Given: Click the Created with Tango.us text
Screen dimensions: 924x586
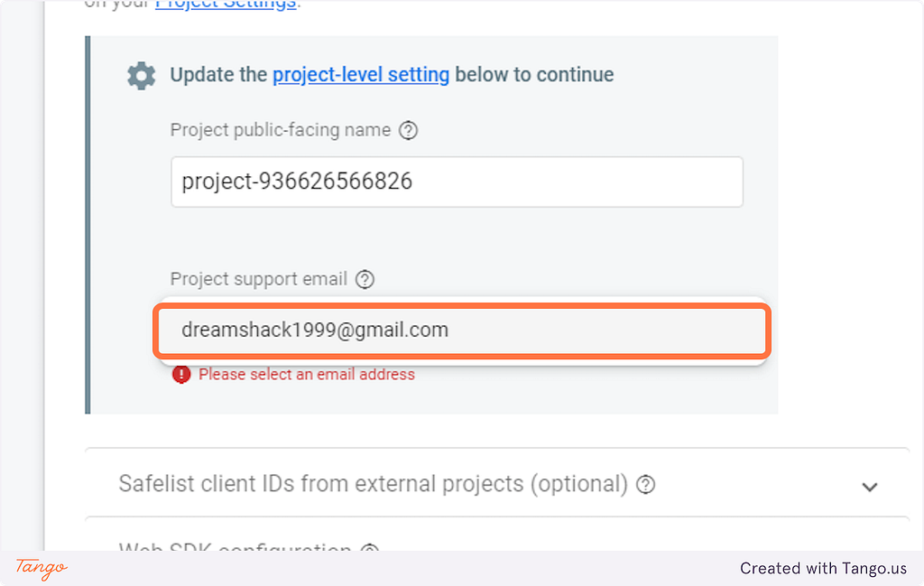Looking at the screenshot, I should click(x=823, y=568).
